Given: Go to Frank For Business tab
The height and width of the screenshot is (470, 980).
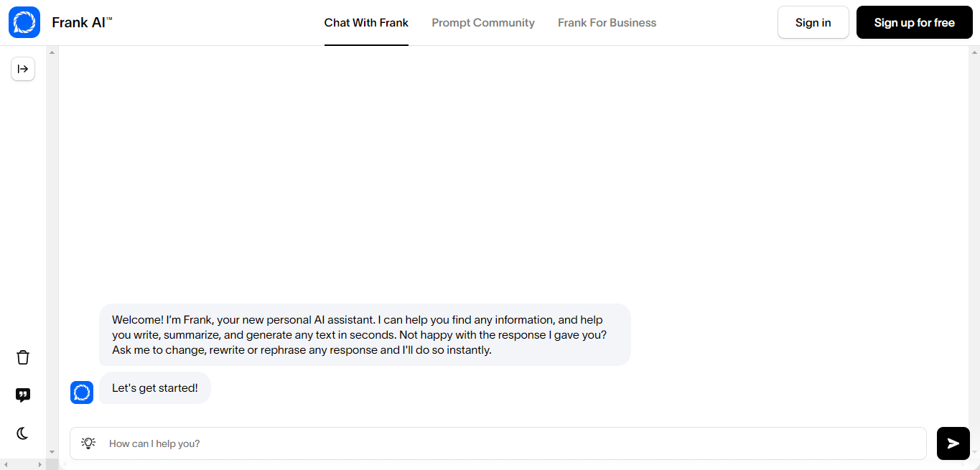Looking at the screenshot, I should tap(607, 23).
